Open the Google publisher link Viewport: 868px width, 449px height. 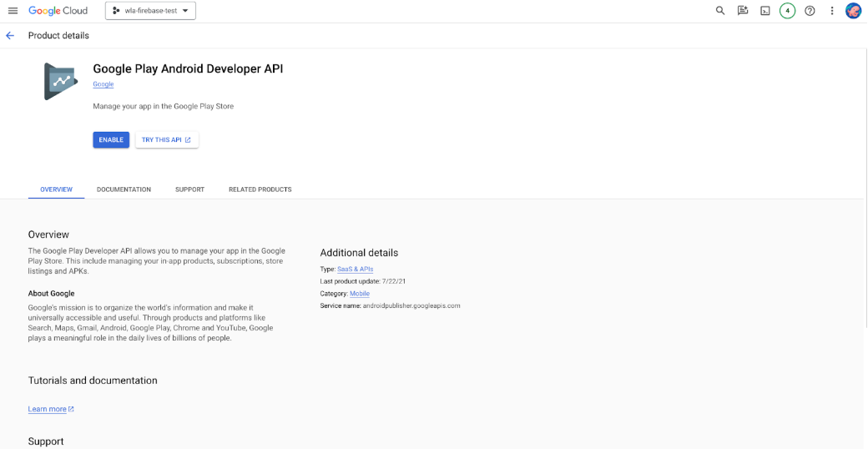coord(103,84)
